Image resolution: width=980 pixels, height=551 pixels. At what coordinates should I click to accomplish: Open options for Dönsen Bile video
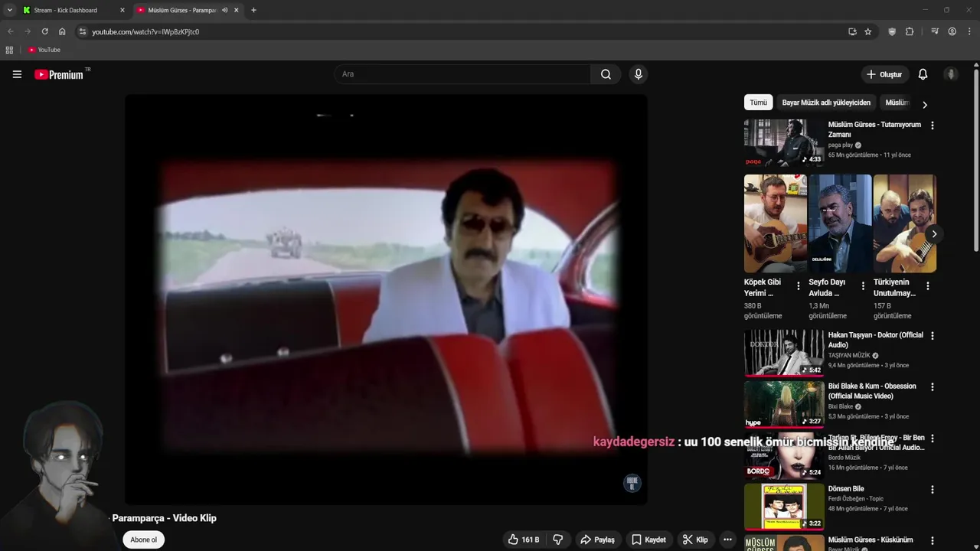pyautogui.click(x=932, y=490)
